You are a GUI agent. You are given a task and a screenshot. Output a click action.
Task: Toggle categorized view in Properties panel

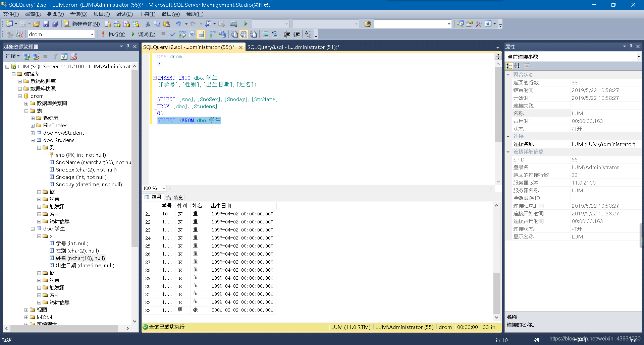[x=509, y=66]
